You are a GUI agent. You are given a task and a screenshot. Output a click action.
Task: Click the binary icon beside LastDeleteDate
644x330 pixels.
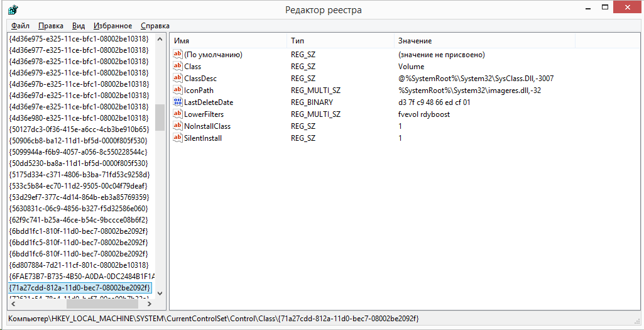click(x=177, y=102)
